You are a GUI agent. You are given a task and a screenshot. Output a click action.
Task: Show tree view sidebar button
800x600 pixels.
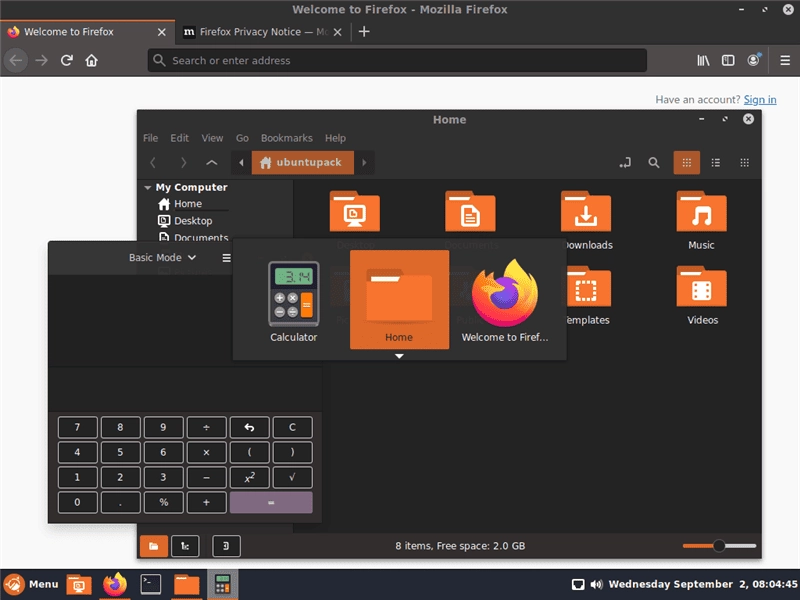coord(185,546)
